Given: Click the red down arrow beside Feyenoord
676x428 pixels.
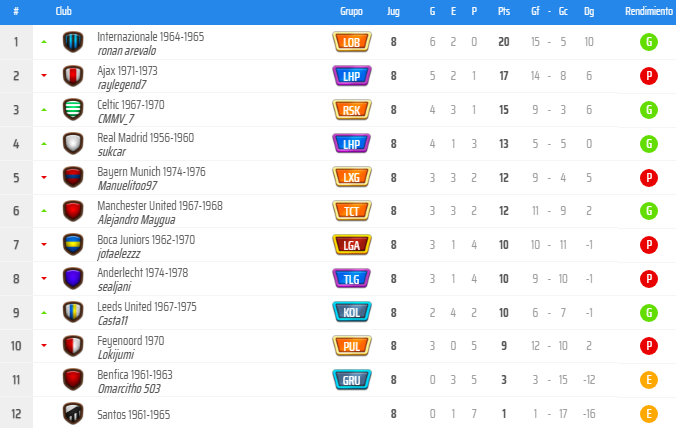Looking at the screenshot, I should point(44,345).
